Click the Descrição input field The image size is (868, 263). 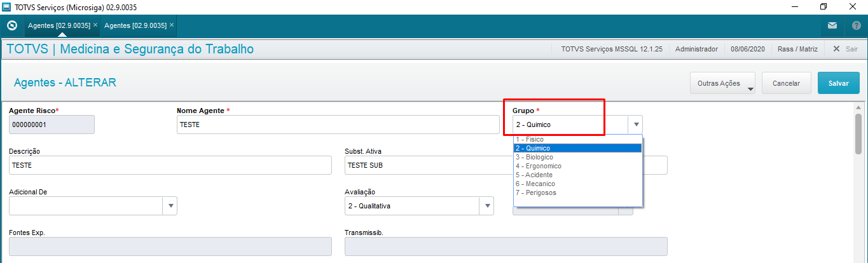pos(170,165)
